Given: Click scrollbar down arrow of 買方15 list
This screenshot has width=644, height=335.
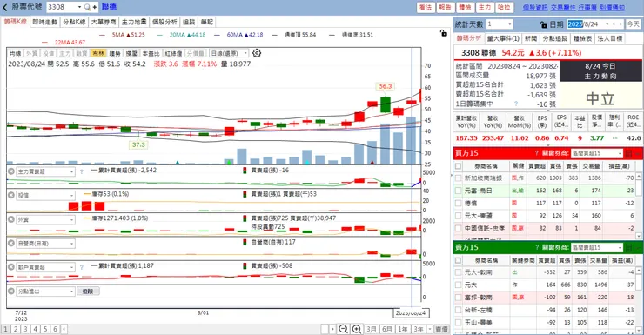Looking at the screenshot, I should click(x=639, y=236).
